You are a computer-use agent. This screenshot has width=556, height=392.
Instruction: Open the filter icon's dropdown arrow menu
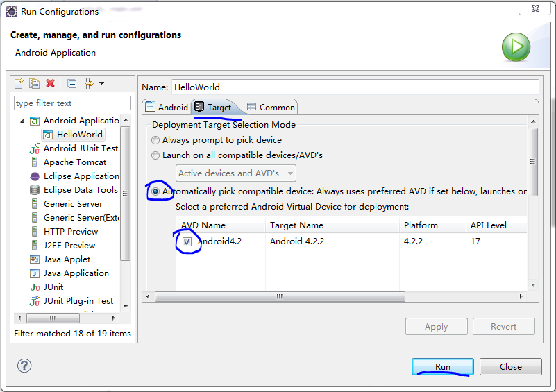(x=101, y=84)
